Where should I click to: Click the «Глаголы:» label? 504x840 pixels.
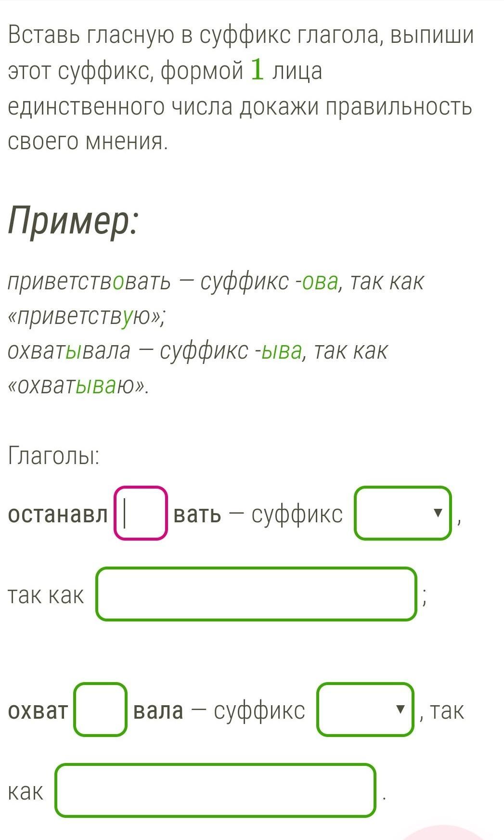coord(53,455)
